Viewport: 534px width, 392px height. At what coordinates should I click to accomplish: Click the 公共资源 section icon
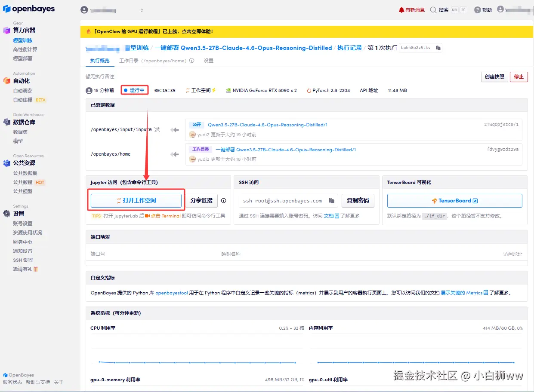[x=6, y=163]
